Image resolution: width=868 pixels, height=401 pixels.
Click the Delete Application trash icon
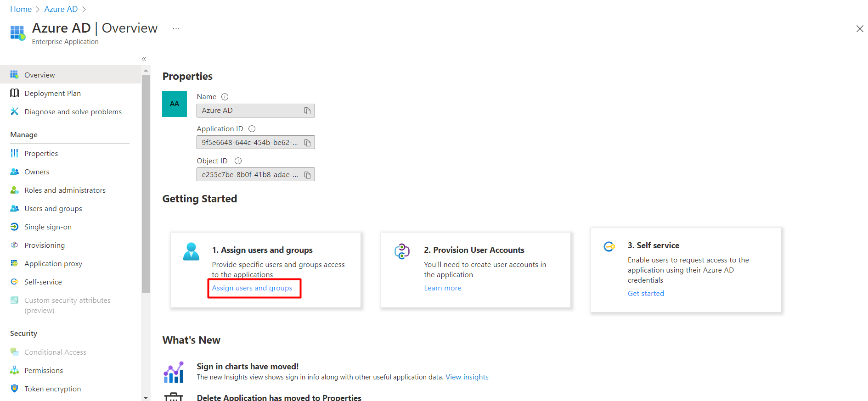174,397
